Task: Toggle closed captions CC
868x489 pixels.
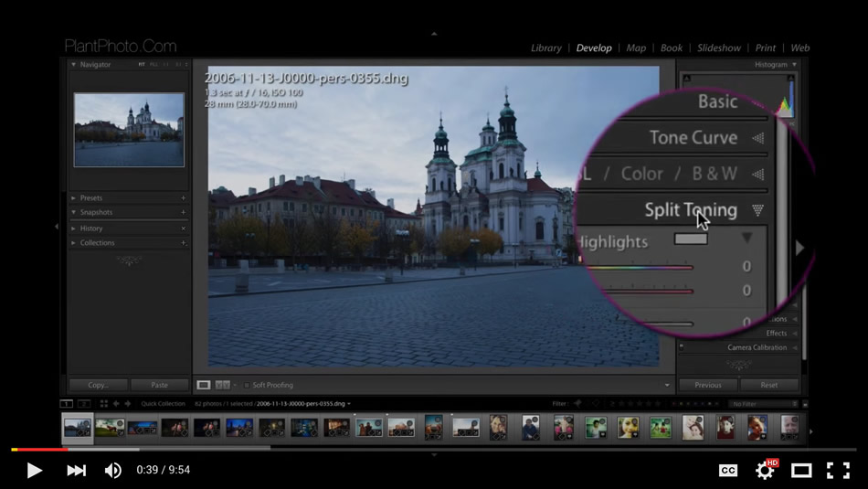Action: [728, 470]
